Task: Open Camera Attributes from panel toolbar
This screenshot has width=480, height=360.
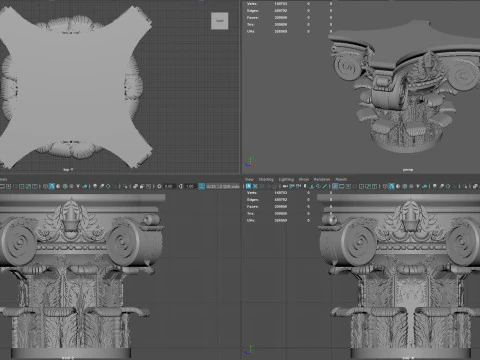Action: pyautogui.click(x=262, y=186)
